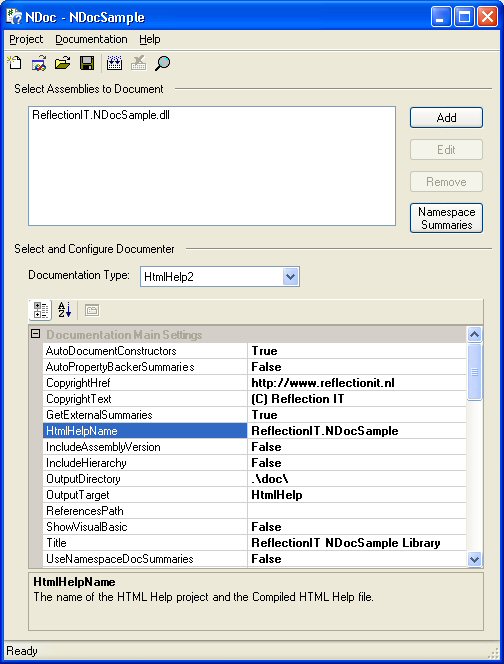Click the Open Project folder icon
Image resolution: width=504 pixels, height=664 pixels.
click(63, 64)
